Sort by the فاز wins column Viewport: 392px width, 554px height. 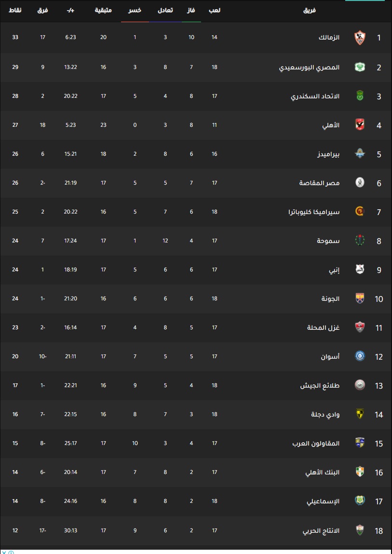tap(191, 10)
